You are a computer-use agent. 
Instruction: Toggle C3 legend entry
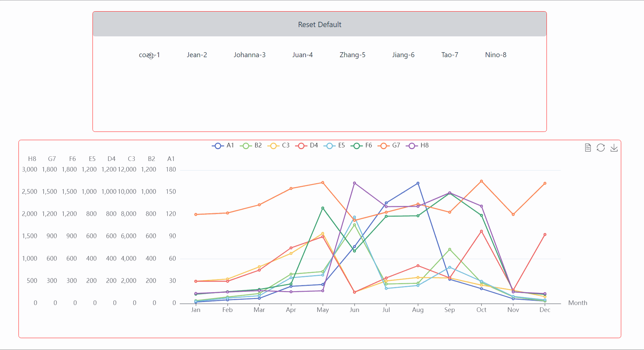tap(278, 145)
